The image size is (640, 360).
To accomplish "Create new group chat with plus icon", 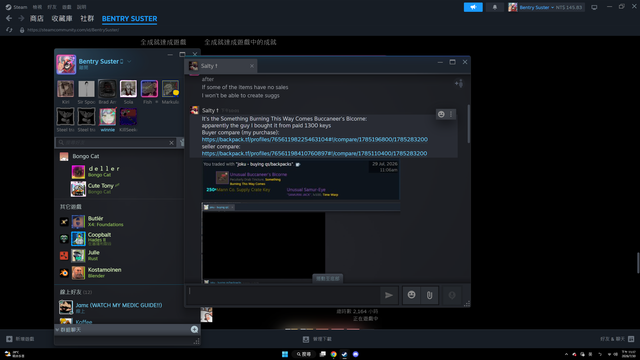I will [194, 329].
